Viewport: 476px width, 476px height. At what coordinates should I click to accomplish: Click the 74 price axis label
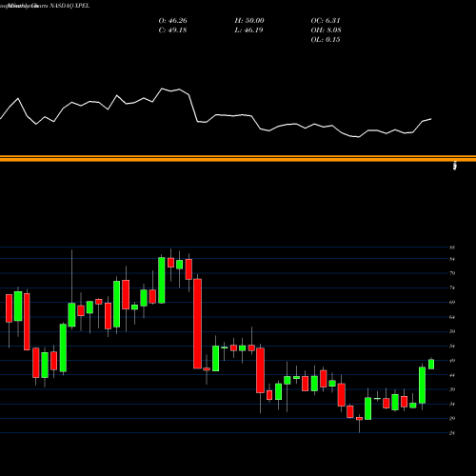pyautogui.click(x=452, y=288)
